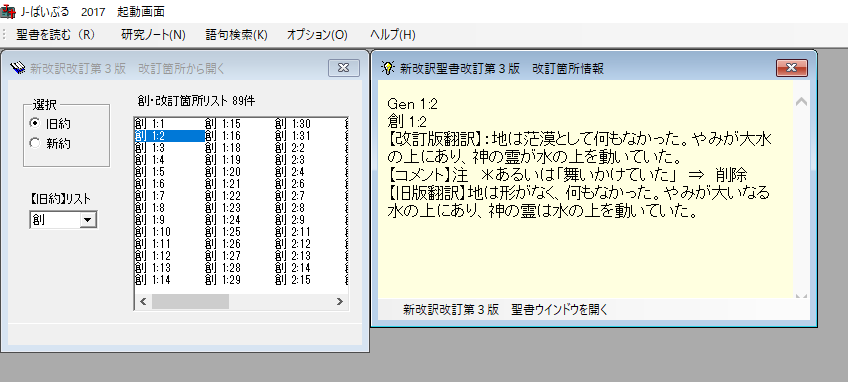This screenshot has height=382, width=848.
Task: Click 新改訳改訂第3版 聖書ウインドウを開く
Action: tap(505, 309)
